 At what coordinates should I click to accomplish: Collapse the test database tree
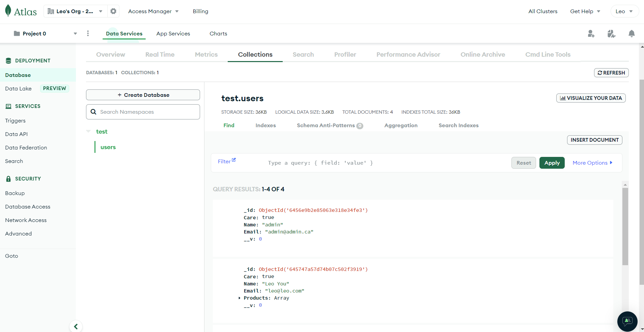point(88,131)
